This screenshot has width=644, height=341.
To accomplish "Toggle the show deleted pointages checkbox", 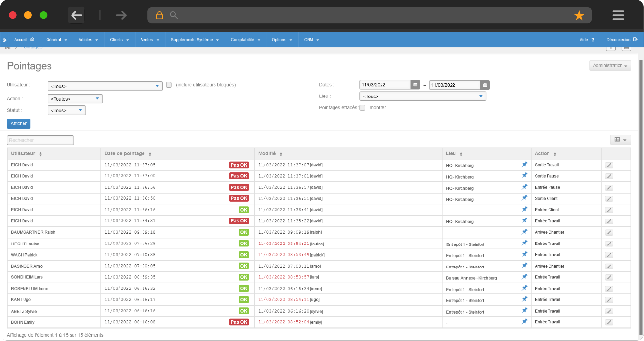I will click(x=362, y=108).
